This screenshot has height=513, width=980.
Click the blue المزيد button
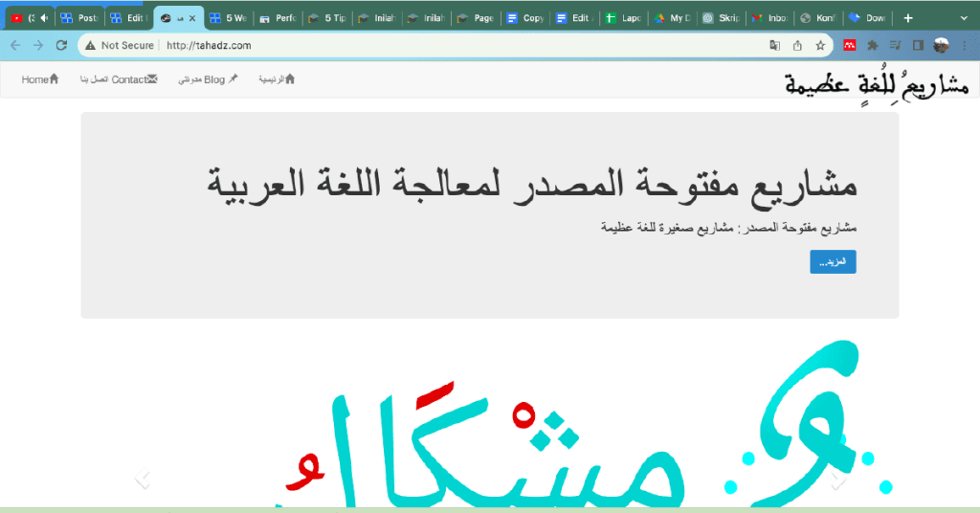[833, 262]
